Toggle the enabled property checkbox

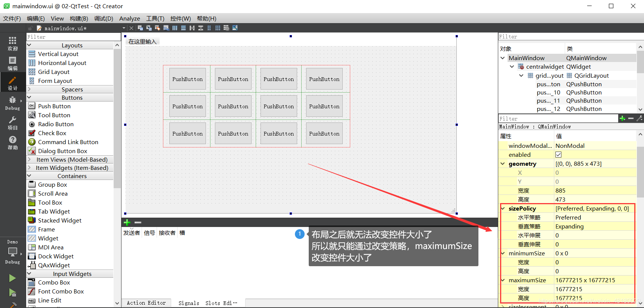558,155
